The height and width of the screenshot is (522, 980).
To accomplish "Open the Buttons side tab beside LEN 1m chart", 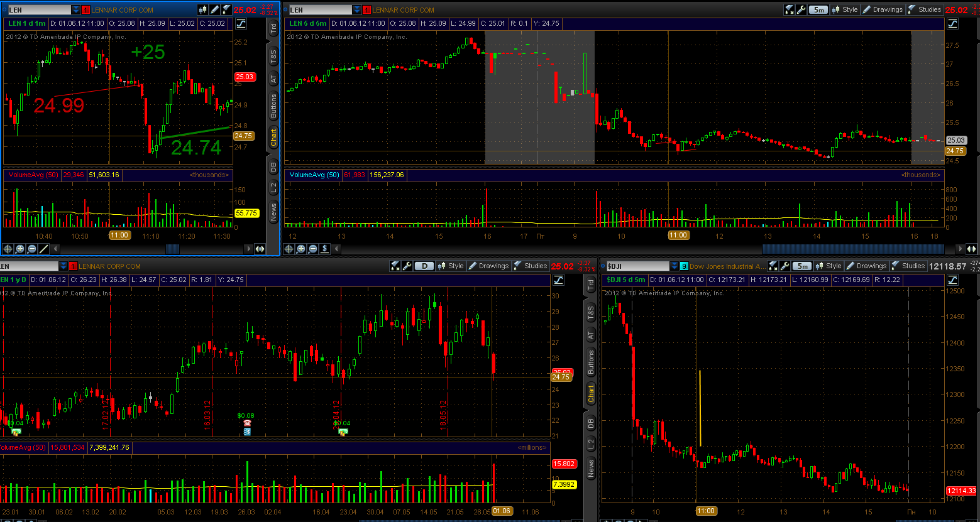I will 273,106.
